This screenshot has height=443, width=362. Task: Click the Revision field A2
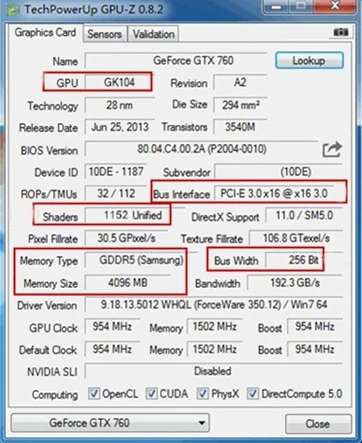(240, 82)
